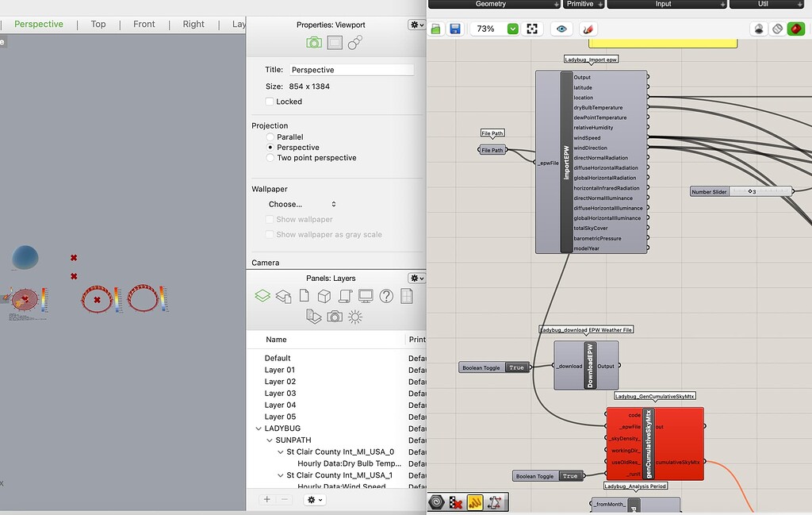The width and height of the screenshot is (812, 515).
Task: Click the red X filmstrip widget at canvas bottom
Action: coord(456,502)
